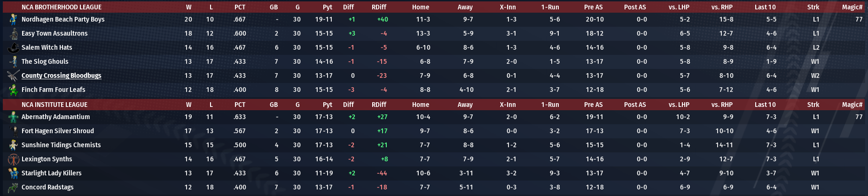Open the County Crossing Bloodbugs team link
Screen dimensions: 868x196
(61, 75)
